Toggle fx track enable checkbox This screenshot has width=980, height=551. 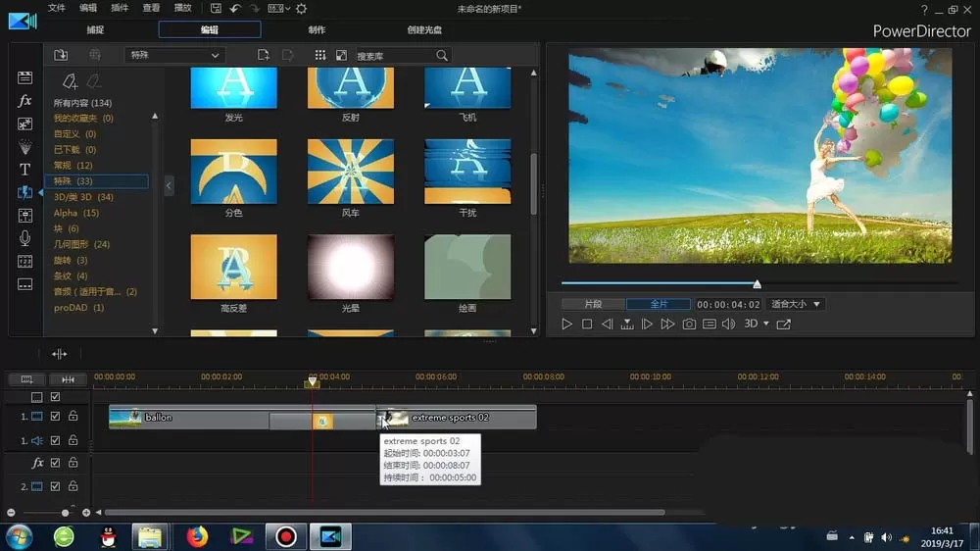coord(55,463)
